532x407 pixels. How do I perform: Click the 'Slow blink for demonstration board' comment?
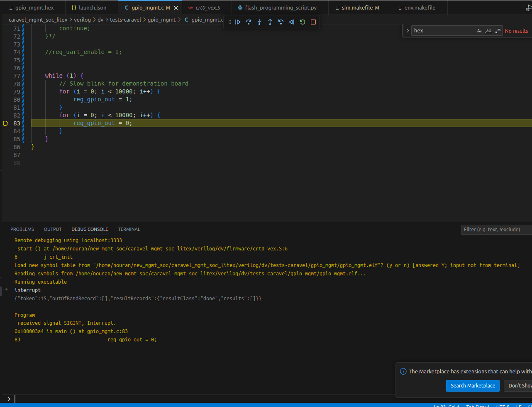[124, 83]
